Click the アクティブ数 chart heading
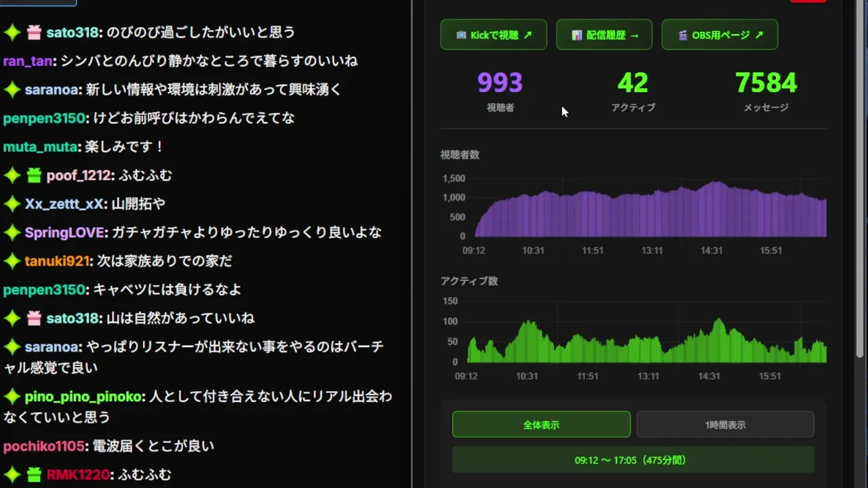The image size is (868, 488). (469, 281)
